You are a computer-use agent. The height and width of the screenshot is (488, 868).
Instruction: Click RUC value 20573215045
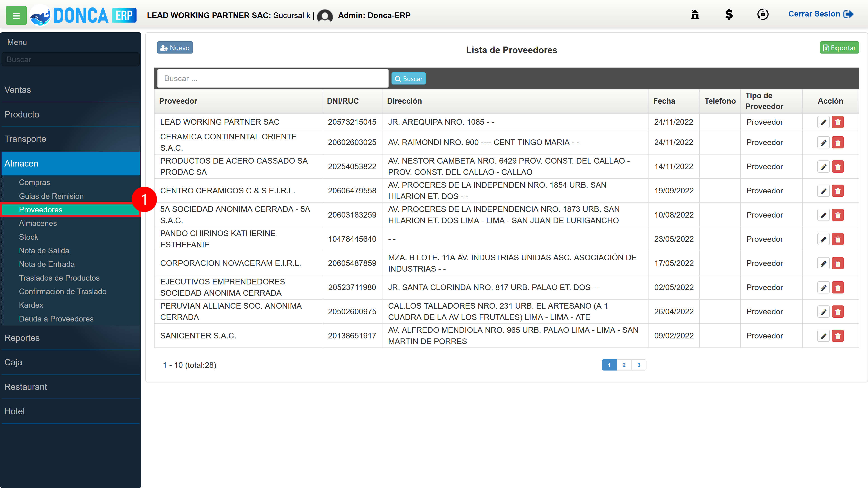click(352, 122)
